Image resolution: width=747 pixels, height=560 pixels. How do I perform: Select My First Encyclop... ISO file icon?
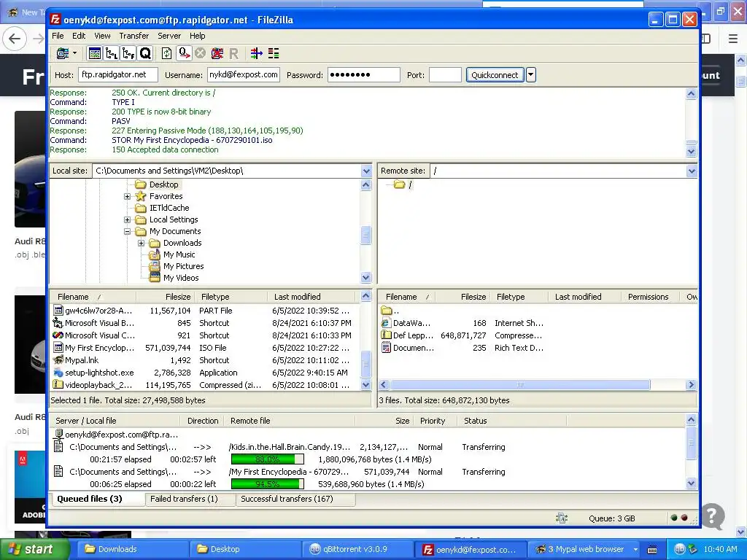click(x=58, y=348)
